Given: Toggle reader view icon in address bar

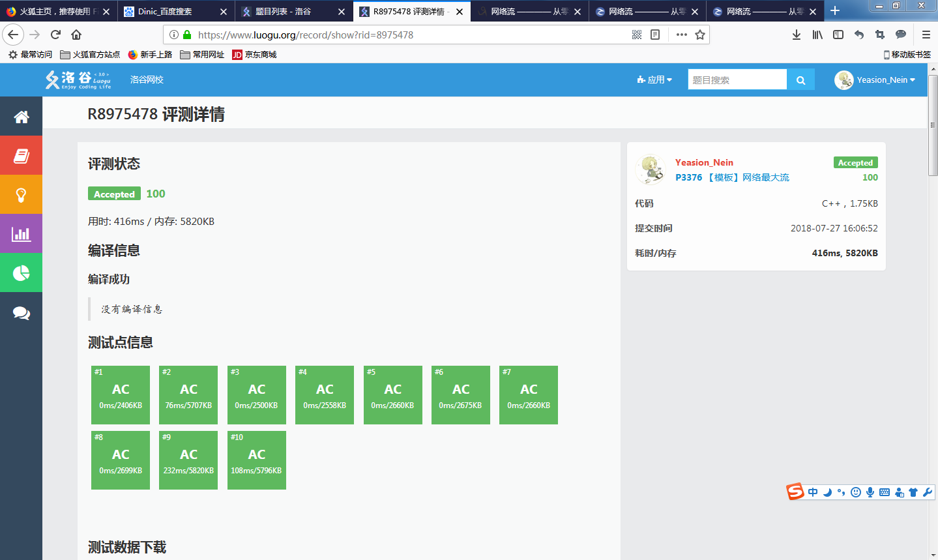Looking at the screenshot, I should coord(655,35).
